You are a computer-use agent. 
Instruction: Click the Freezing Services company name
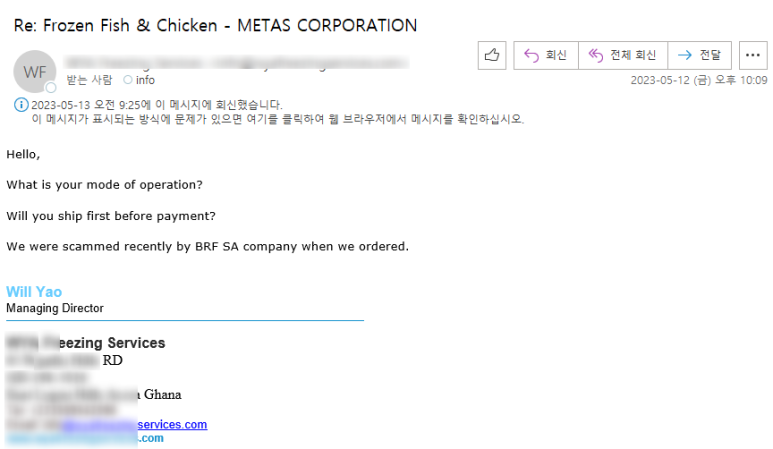pyautogui.click(x=86, y=343)
